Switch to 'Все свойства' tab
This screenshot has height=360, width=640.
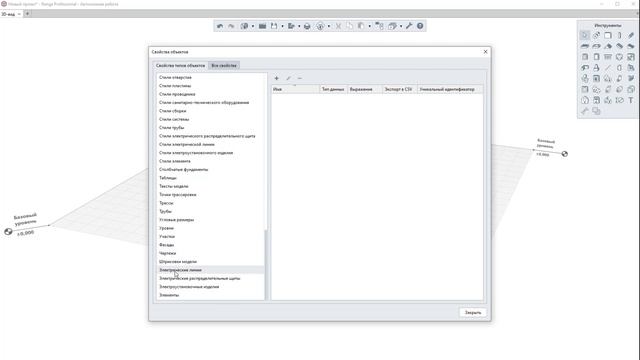[224, 65]
